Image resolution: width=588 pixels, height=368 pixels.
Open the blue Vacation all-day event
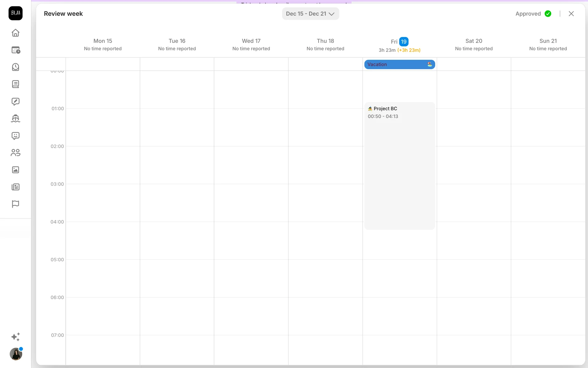[x=399, y=64]
